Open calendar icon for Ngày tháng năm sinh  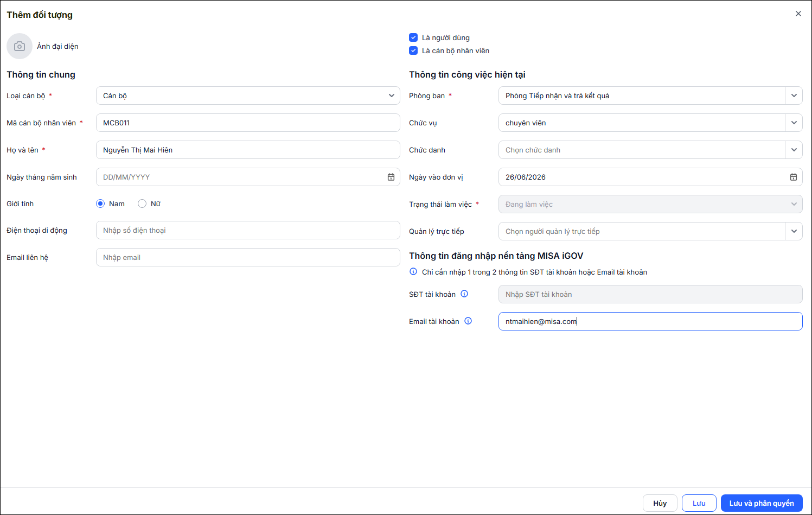pyautogui.click(x=391, y=177)
